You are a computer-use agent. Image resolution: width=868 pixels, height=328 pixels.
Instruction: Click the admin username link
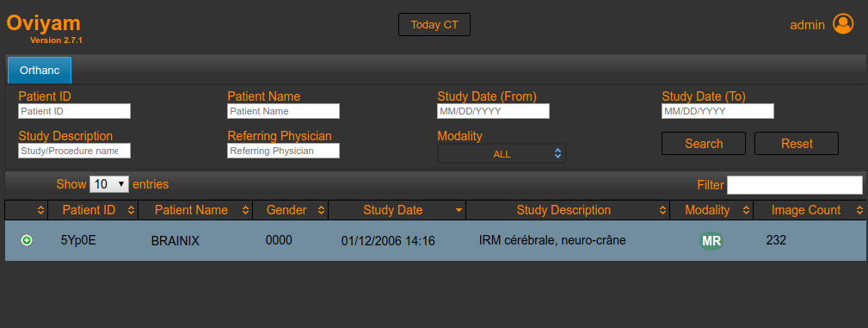click(x=807, y=25)
